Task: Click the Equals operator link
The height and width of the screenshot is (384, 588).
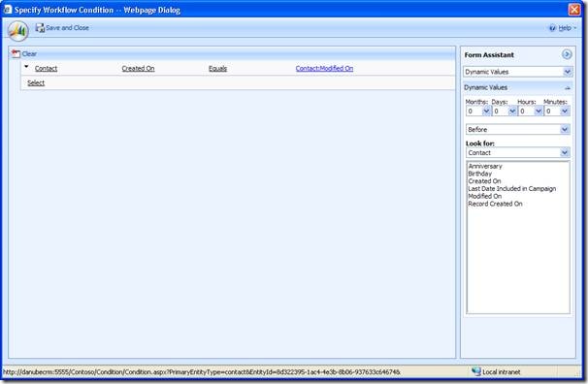Action: [x=218, y=69]
